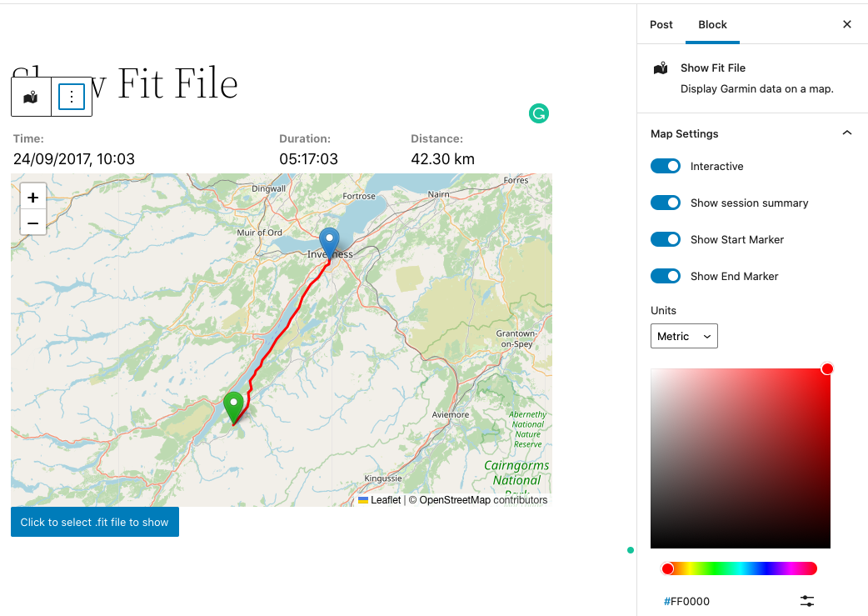Viewport: 868px width, 616px height.
Task: Click the Grammarly icon near the map
Action: 539,113
